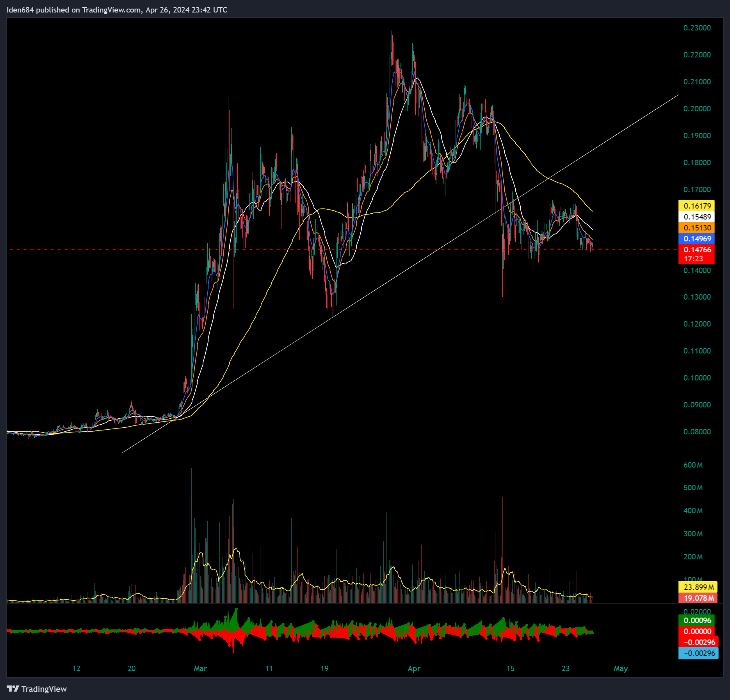
Task: Click the TradingView logo icon
Action: pyautogui.click(x=13, y=689)
